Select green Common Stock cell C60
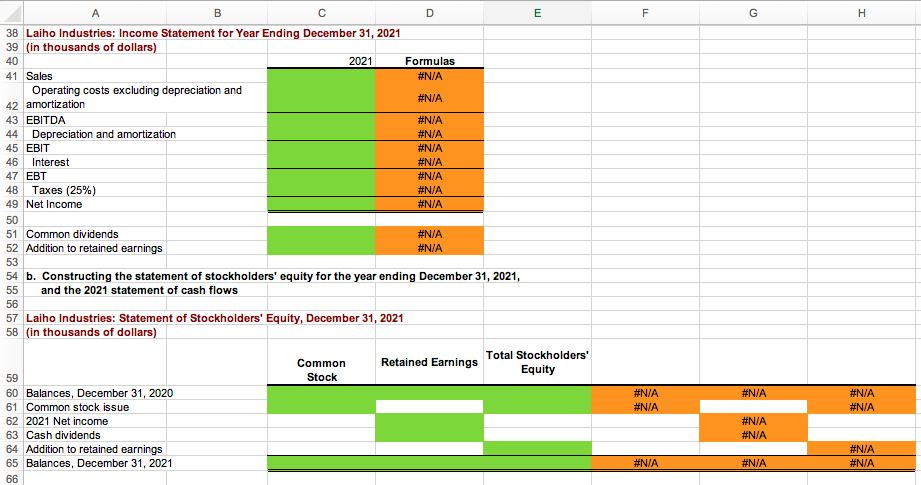 (x=321, y=393)
